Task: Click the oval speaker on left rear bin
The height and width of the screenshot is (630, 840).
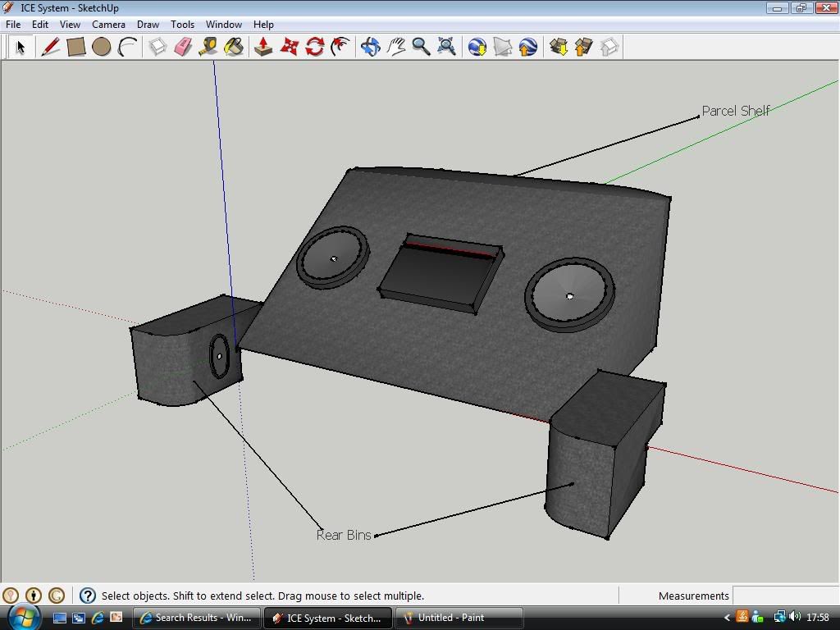Action: point(219,356)
